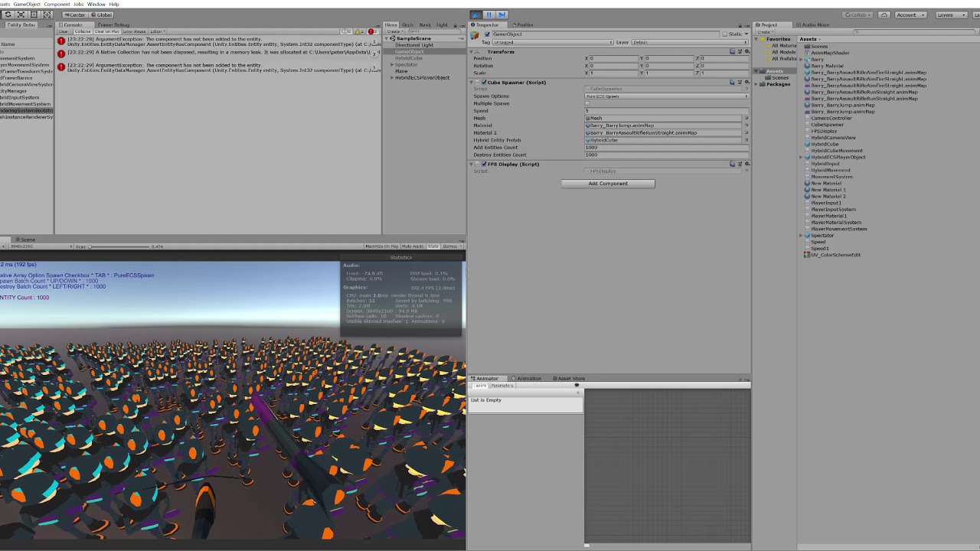This screenshot has width=980, height=551.
Task: Open the GameObject menu
Action: pyautogui.click(x=28, y=4)
